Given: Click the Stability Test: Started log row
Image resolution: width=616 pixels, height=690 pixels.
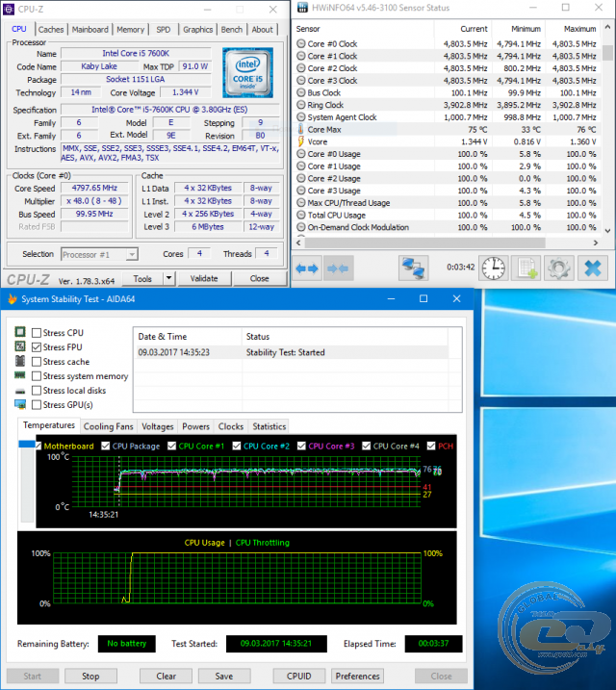Looking at the screenshot, I should tap(293, 352).
